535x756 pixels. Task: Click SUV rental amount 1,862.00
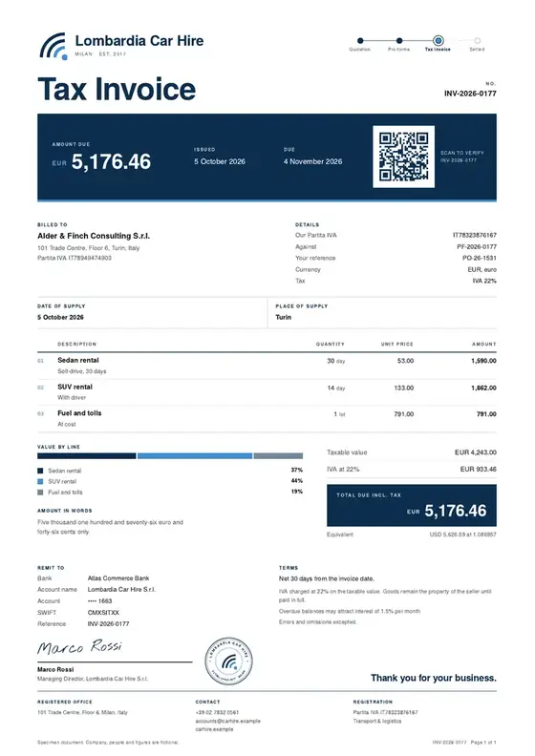[483, 388]
